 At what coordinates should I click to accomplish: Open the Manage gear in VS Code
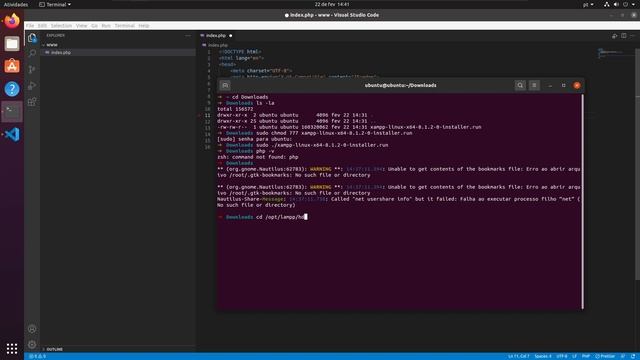click(32, 344)
